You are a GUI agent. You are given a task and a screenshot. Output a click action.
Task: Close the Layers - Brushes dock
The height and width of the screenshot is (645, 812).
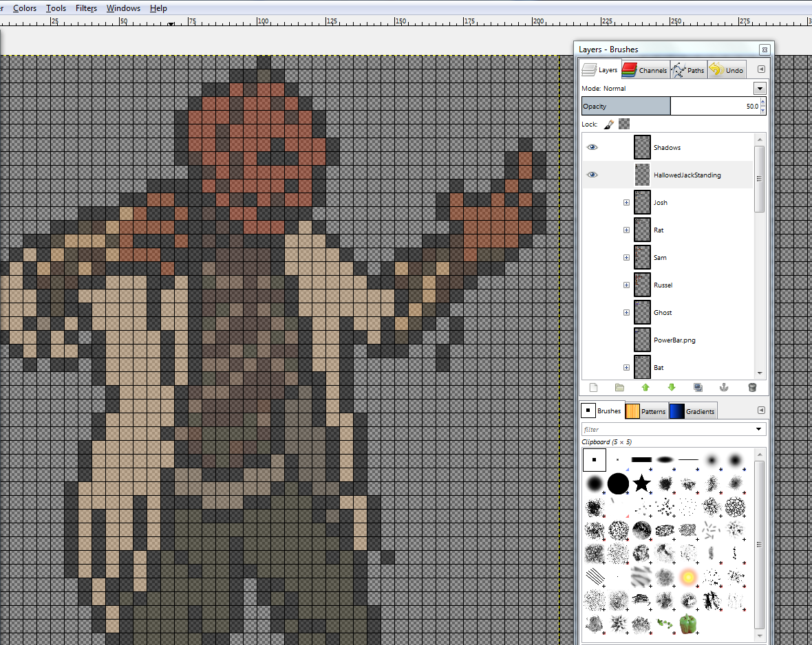point(765,50)
